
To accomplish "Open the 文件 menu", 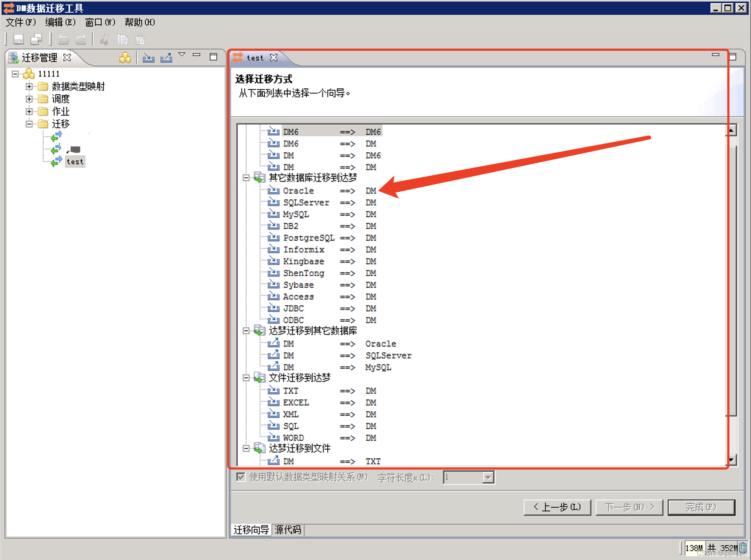I will [x=21, y=22].
